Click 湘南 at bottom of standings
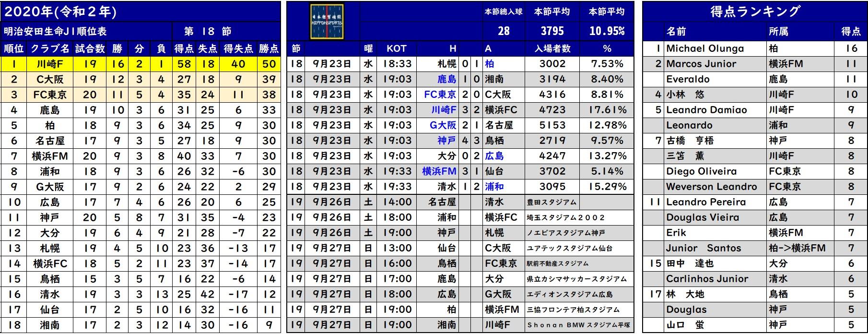This screenshot has height=334, width=868. 50,325
